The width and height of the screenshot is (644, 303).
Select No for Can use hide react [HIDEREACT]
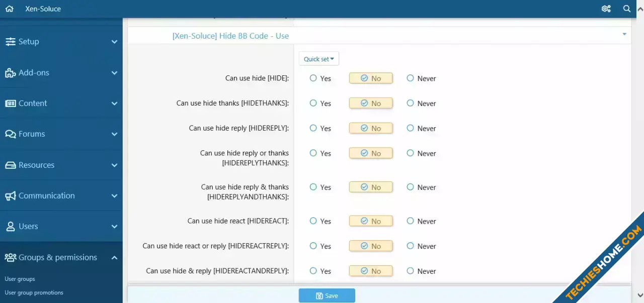371,221
